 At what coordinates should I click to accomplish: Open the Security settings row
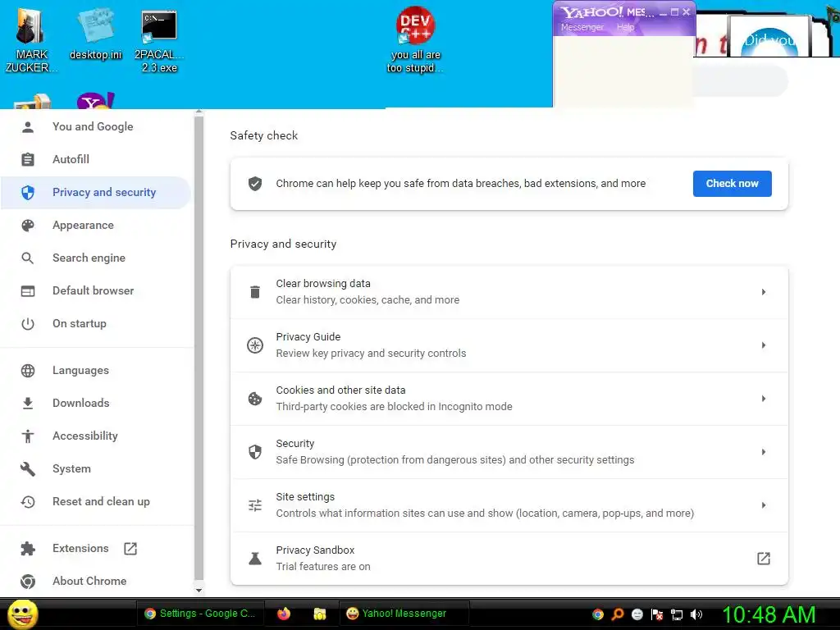(509, 452)
